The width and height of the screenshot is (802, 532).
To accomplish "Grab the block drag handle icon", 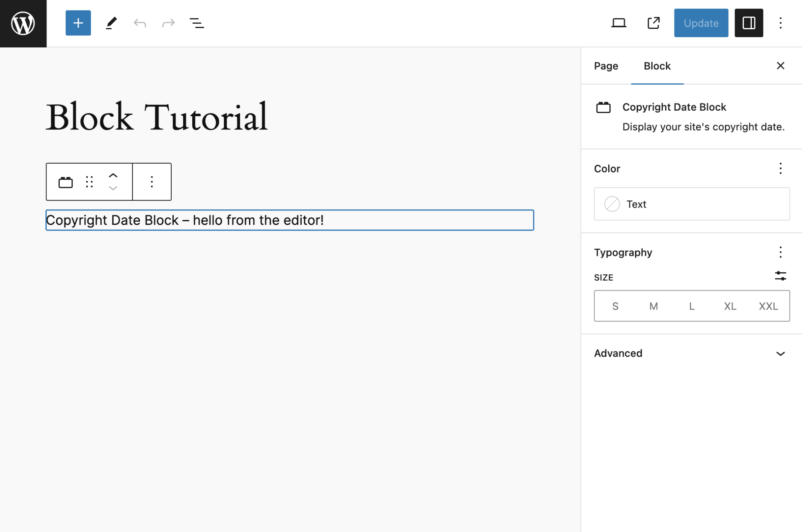I will point(89,182).
